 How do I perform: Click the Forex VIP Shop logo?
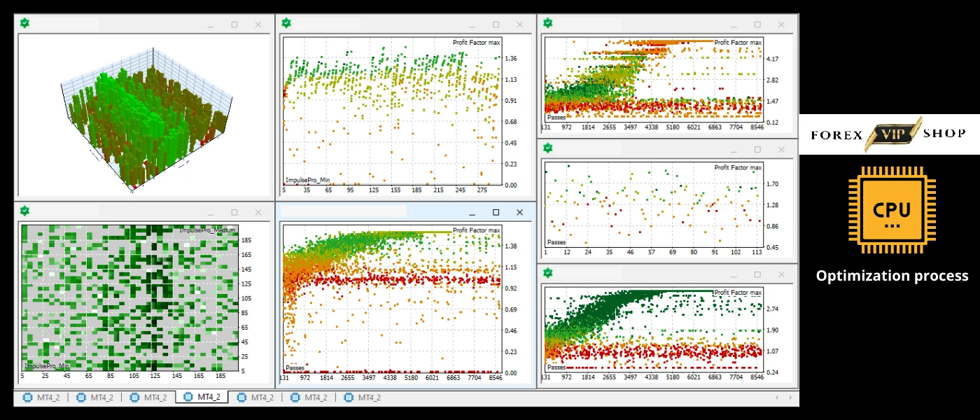coord(889,134)
